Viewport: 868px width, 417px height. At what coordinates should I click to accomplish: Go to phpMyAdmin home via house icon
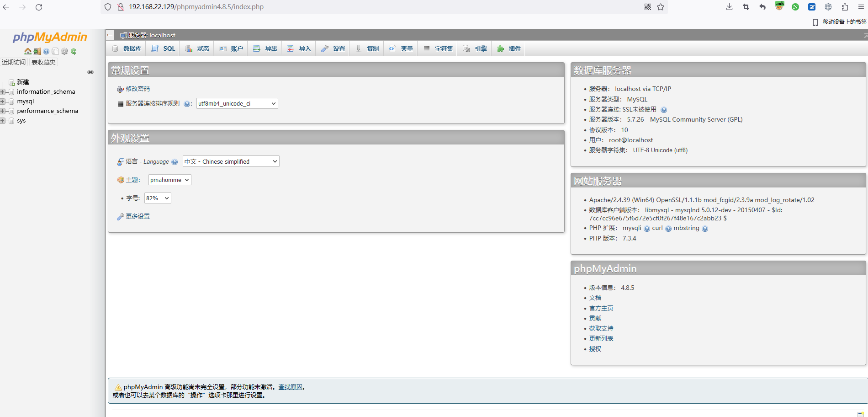coord(28,51)
